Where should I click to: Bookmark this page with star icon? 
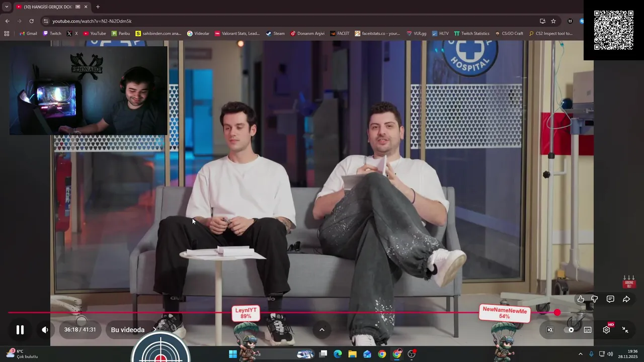[553, 21]
